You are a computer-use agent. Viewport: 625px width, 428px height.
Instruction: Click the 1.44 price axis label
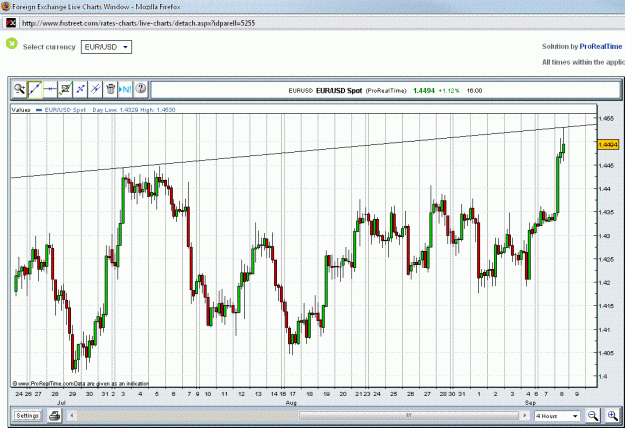tap(604, 189)
